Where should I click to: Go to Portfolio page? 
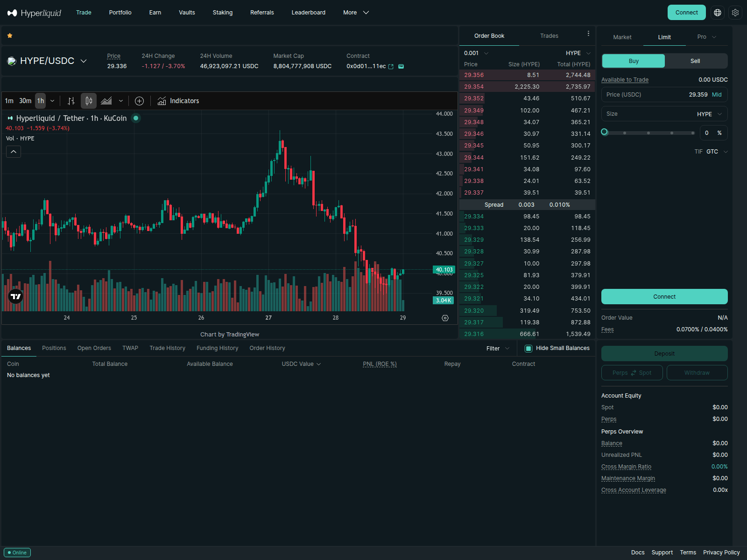120,13
